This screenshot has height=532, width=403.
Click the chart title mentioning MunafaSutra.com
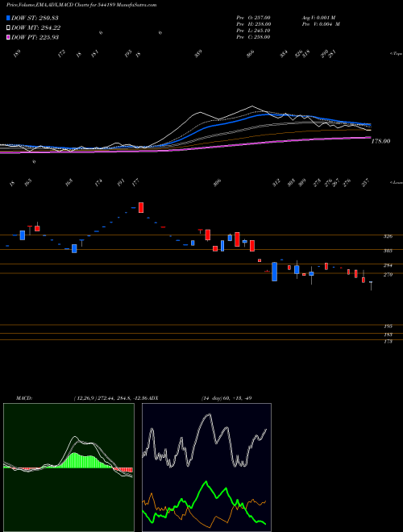[x=81, y=5]
